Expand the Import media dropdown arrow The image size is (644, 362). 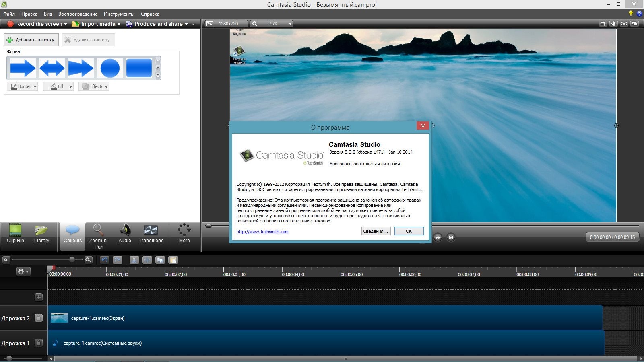point(119,24)
